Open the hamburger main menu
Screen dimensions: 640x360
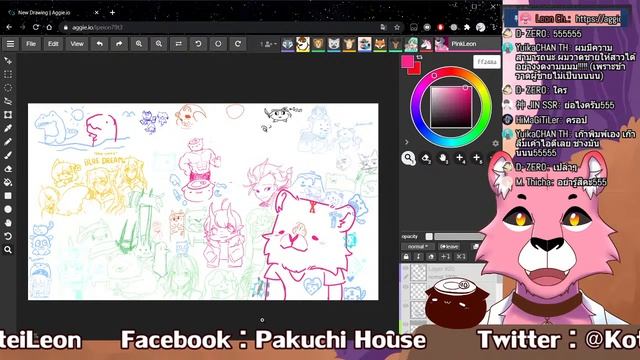pos(10,44)
